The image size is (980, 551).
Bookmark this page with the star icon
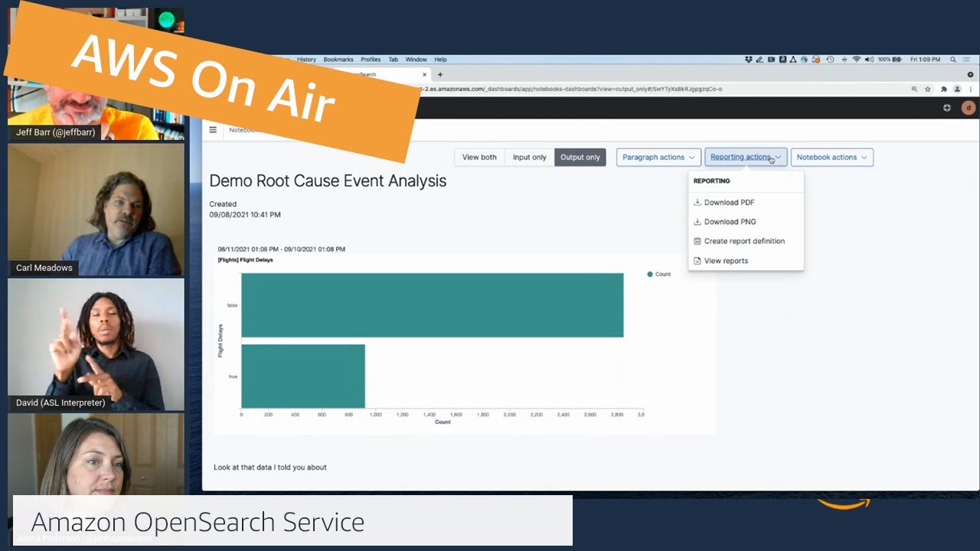928,89
